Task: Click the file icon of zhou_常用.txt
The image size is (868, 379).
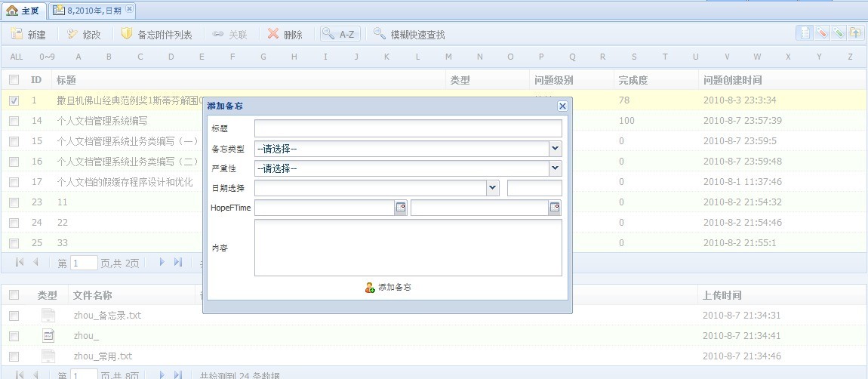Action: 48,356
